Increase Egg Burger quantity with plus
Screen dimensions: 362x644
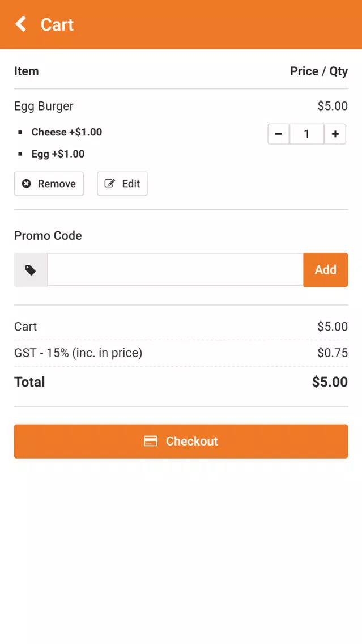pos(335,134)
